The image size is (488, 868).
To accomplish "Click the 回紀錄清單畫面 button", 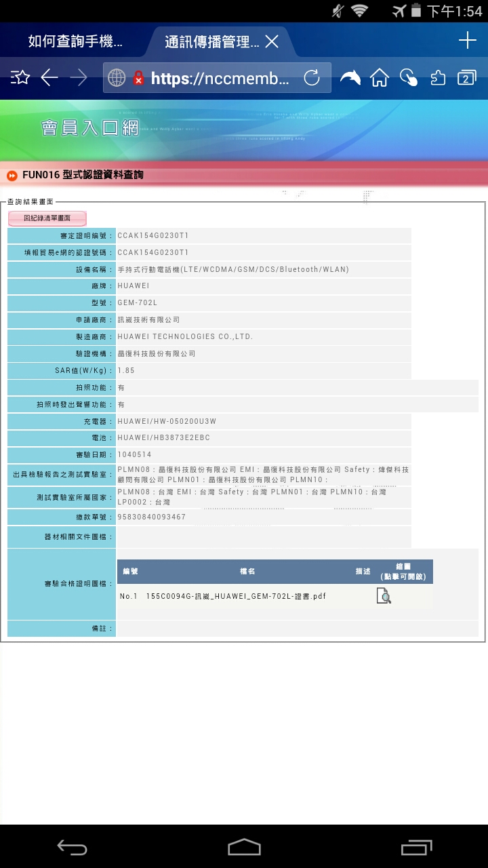I will click(47, 218).
